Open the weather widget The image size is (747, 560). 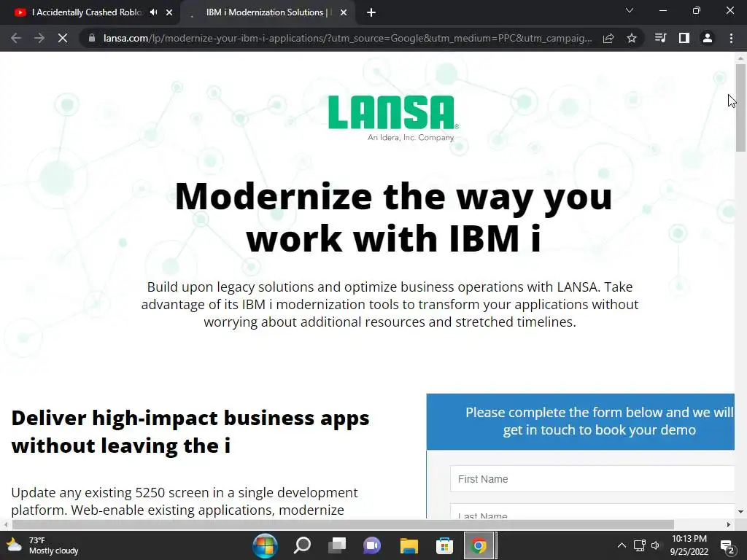click(42, 545)
